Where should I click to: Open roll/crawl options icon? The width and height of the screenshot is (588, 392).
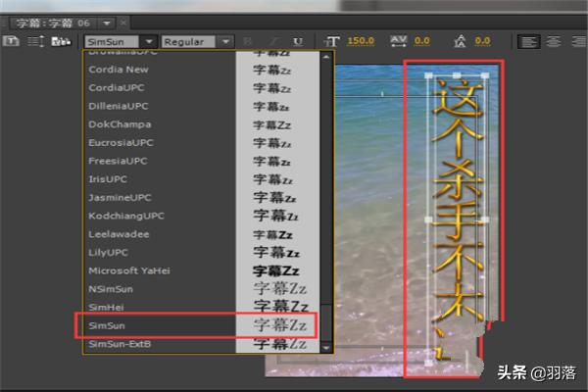click(36, 41)
